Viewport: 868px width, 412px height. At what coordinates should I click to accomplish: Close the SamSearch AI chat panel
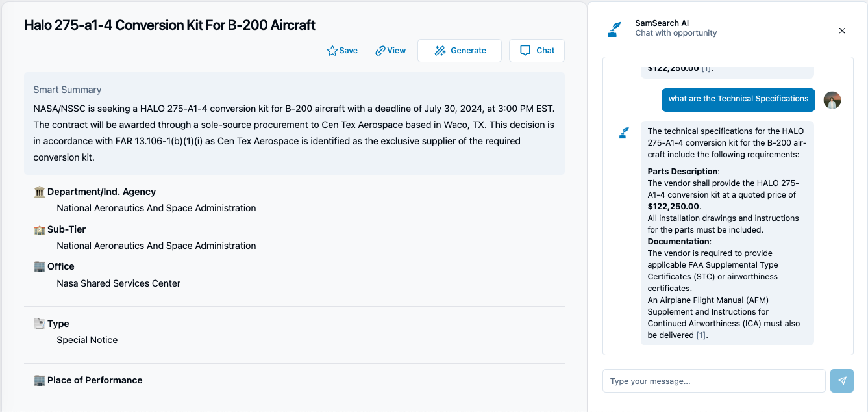[842, 31]
